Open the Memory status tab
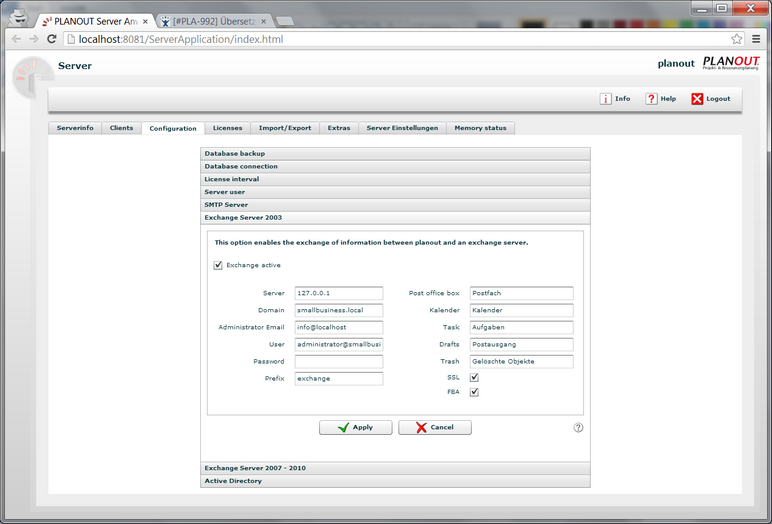 pyautogui.click(x=480, y=128)
